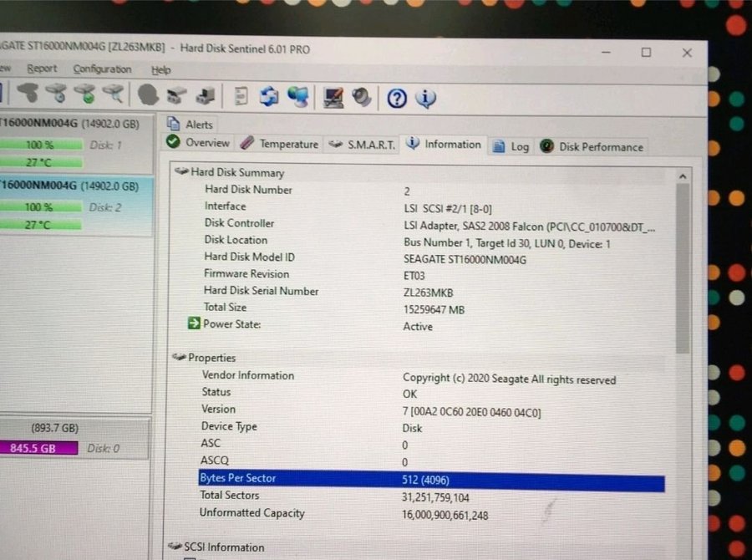Click the speaker icon in toolbar

tap(362, 97)
